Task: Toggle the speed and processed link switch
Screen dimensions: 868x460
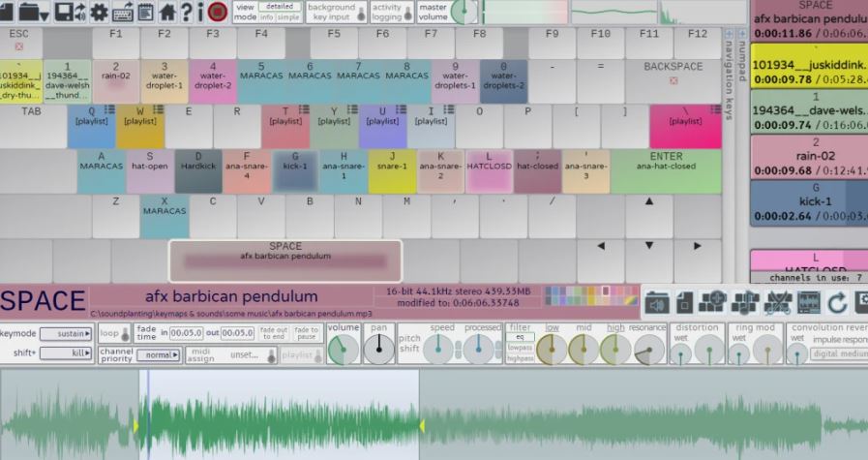Action: pyautogui.click(x=459, y=351)
